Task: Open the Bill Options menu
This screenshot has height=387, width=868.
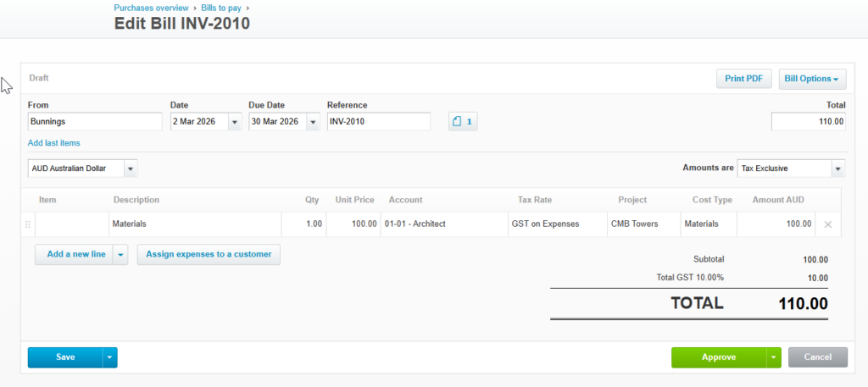Action: [812, 79]
